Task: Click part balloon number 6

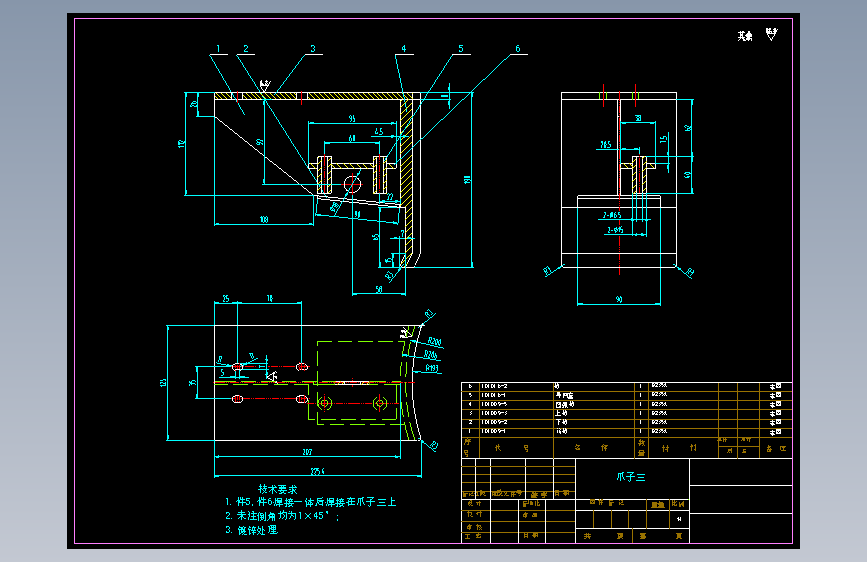Action: click(x=518, y=49)
